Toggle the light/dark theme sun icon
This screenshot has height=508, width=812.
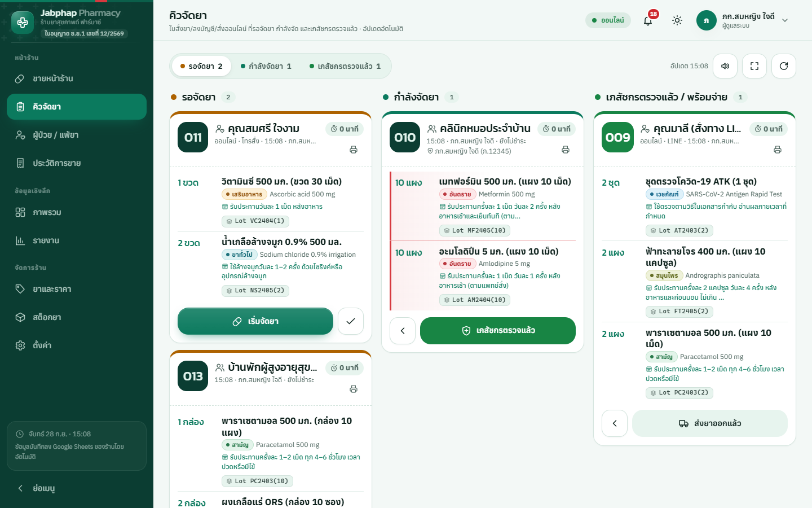(x=677, y=20)
